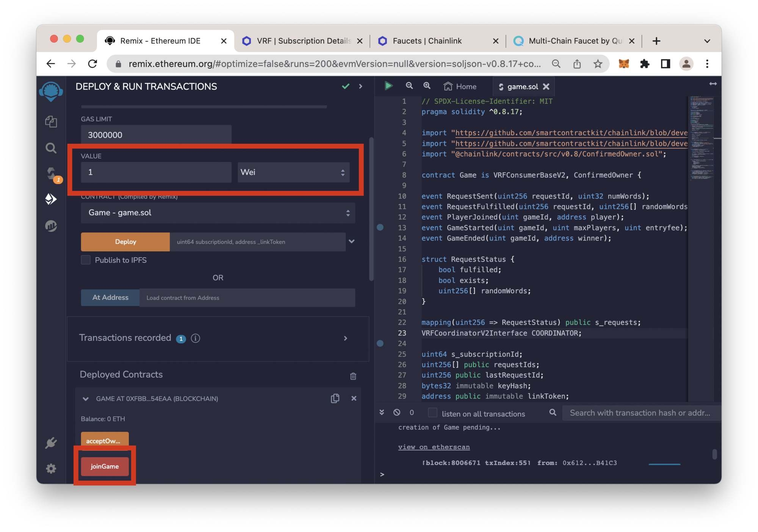Focus the VALUE amount input
Viewport: 758px width, 532px height.
click(x=156, y=172)
